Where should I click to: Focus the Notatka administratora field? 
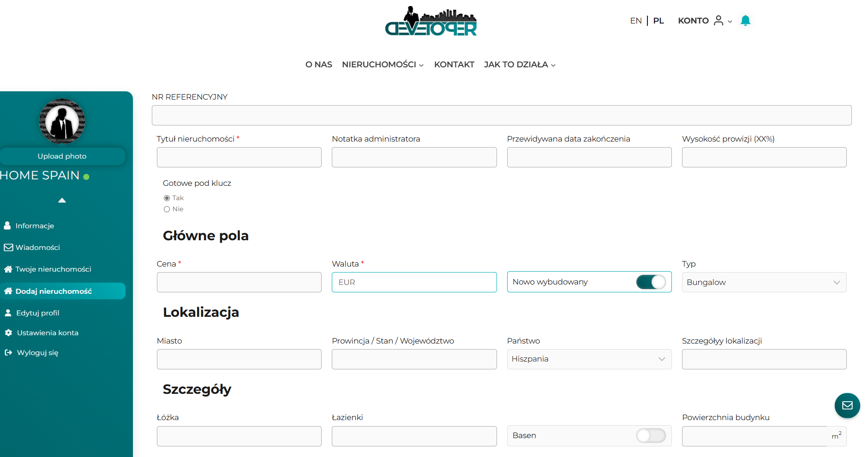click(414, 157)
